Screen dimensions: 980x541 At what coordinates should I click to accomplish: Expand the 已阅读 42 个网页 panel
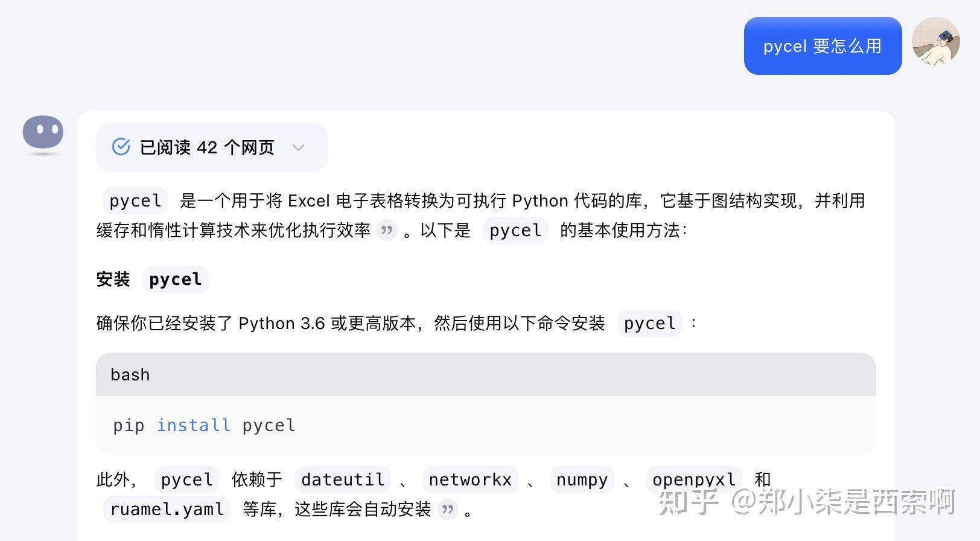(211, 147)
